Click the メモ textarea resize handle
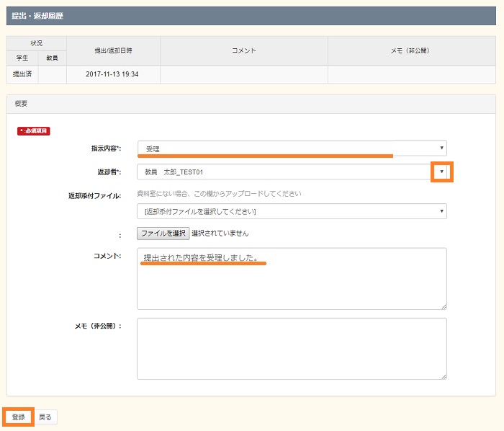This screenshot has height=431, width=504. 444,376
